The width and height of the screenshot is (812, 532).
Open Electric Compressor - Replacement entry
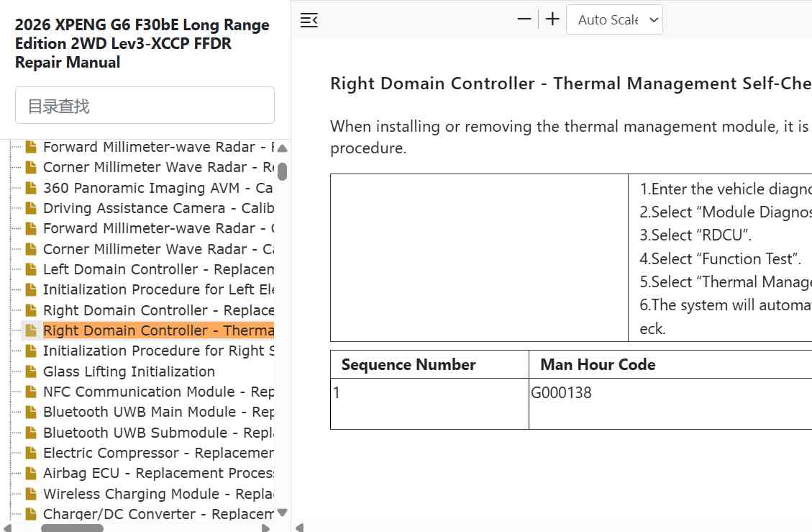158,454
